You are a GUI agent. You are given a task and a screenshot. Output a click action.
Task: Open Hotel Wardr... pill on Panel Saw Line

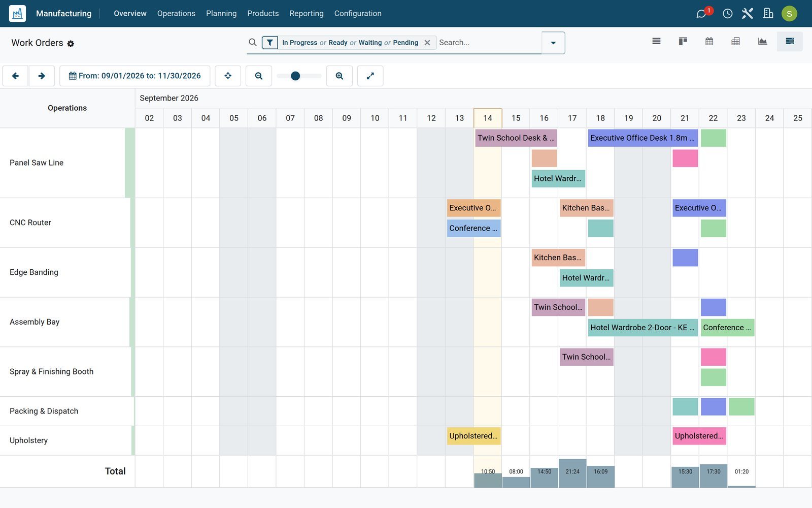[x=558, y=178]
